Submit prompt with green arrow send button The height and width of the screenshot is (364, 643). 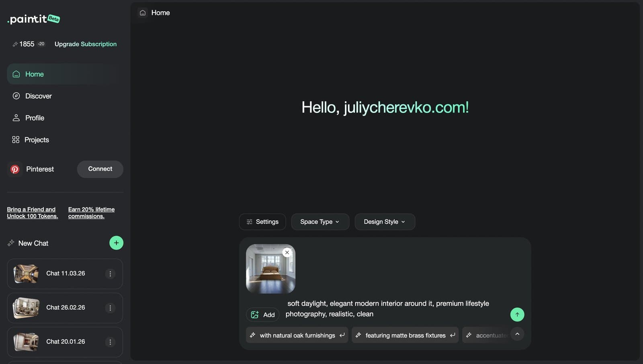[x=517, y=315]
